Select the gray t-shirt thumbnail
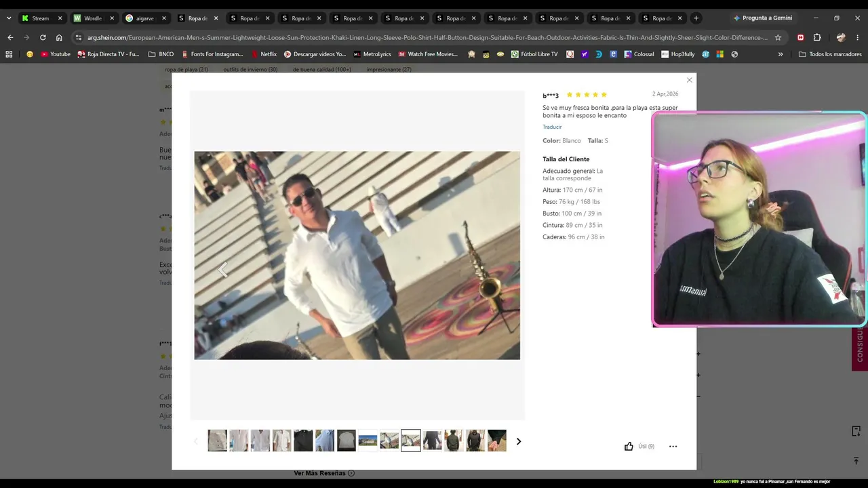868x488 pixels. (346, 441)
